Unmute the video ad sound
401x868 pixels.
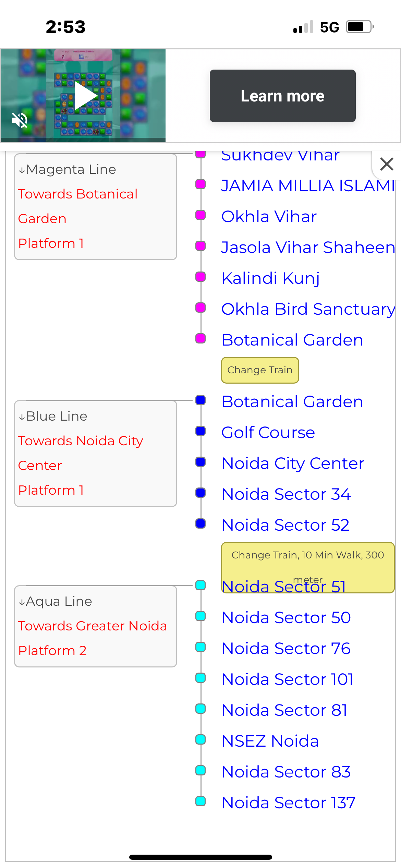click(20, 120)
